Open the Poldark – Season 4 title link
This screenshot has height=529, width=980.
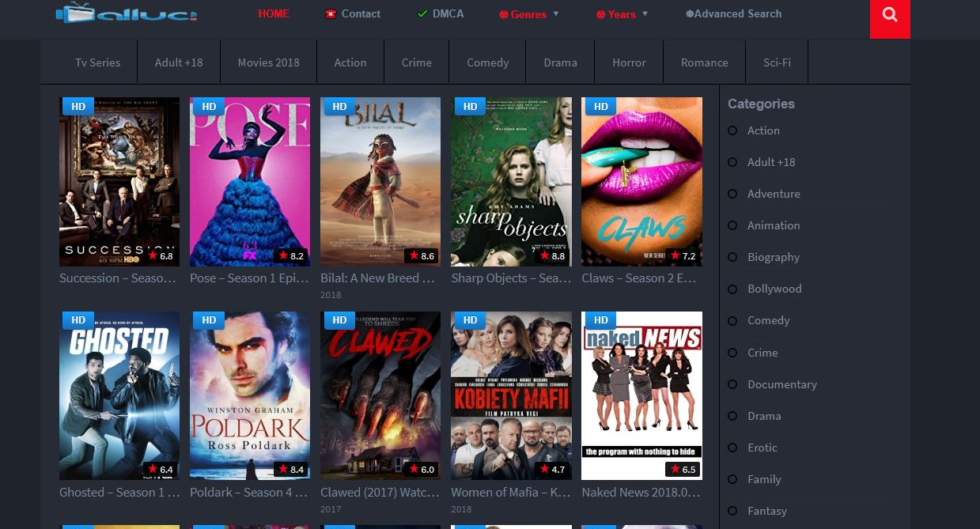tap(248, 492)
